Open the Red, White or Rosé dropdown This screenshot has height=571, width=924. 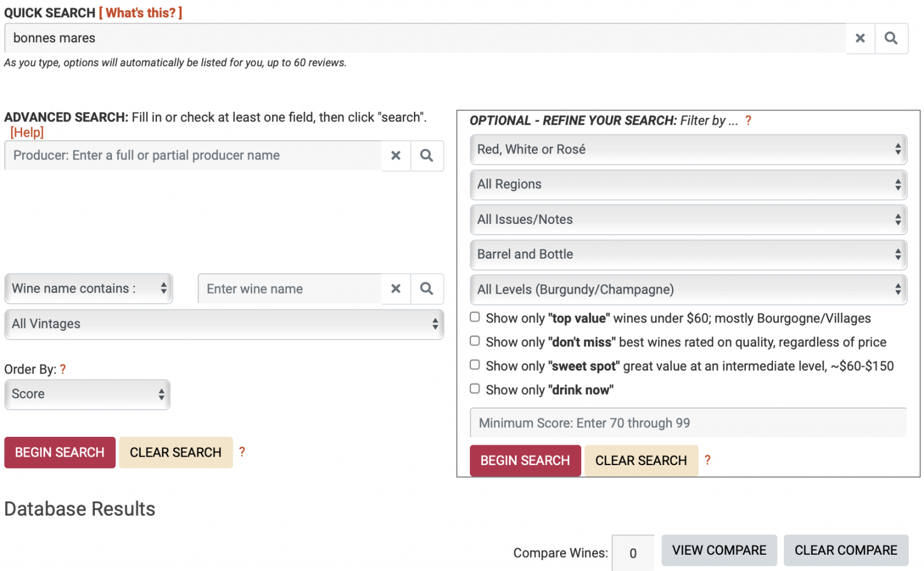tap(688, 150)
